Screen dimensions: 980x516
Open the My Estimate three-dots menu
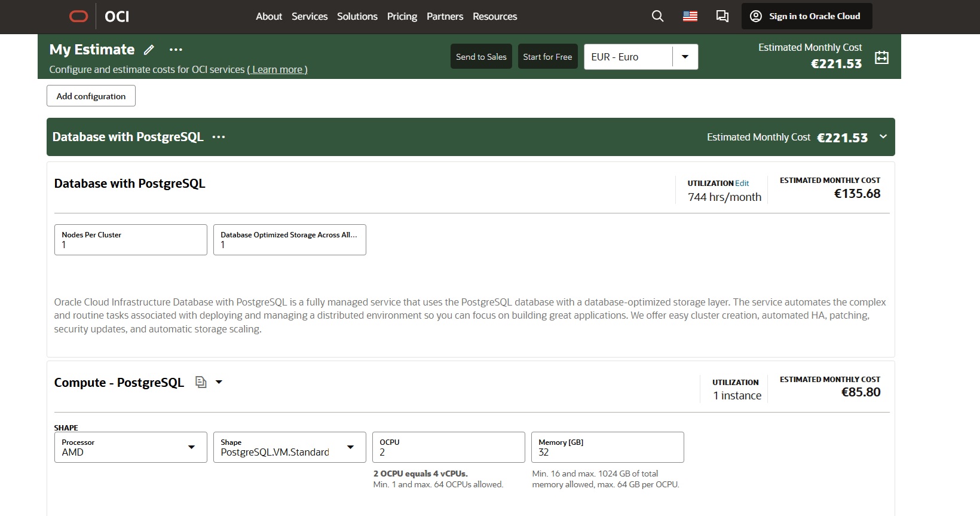pos(176,50)
